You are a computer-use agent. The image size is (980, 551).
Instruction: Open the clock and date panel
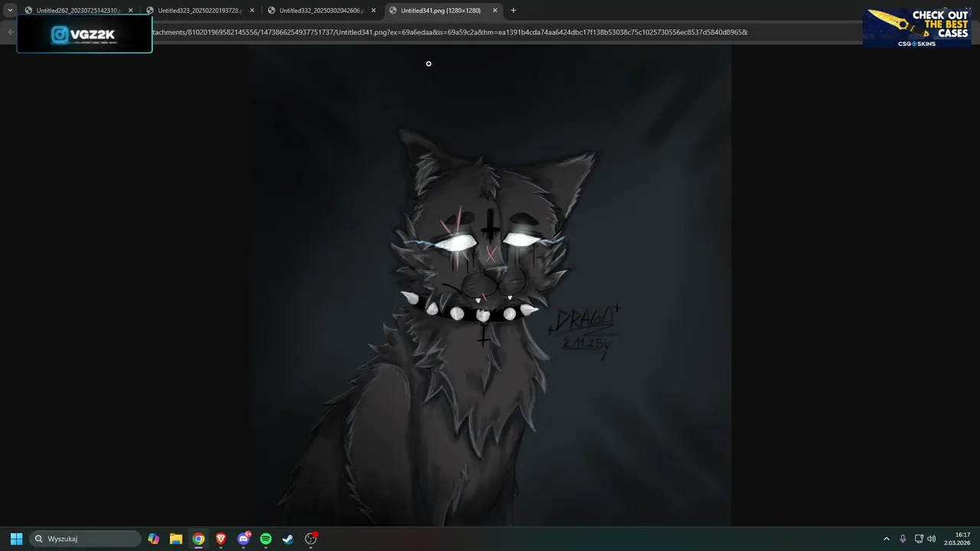[x=959, y=539]
